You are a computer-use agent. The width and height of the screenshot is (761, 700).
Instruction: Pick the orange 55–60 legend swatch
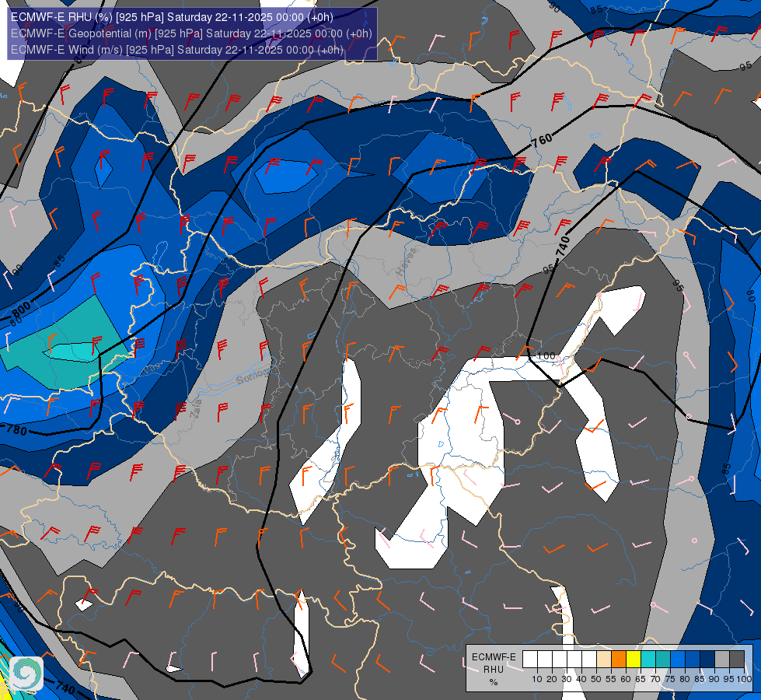619,659
